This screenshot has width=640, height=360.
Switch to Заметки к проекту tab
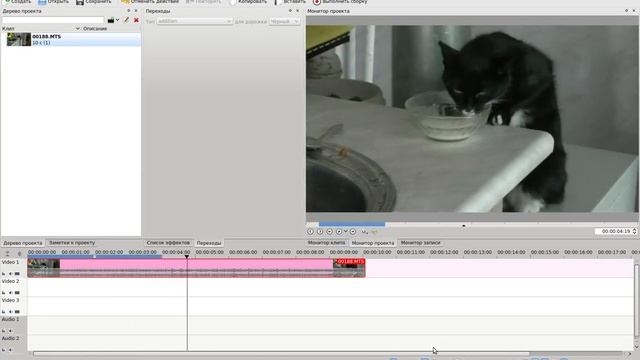pyautogui.click(x=72, y=243)
